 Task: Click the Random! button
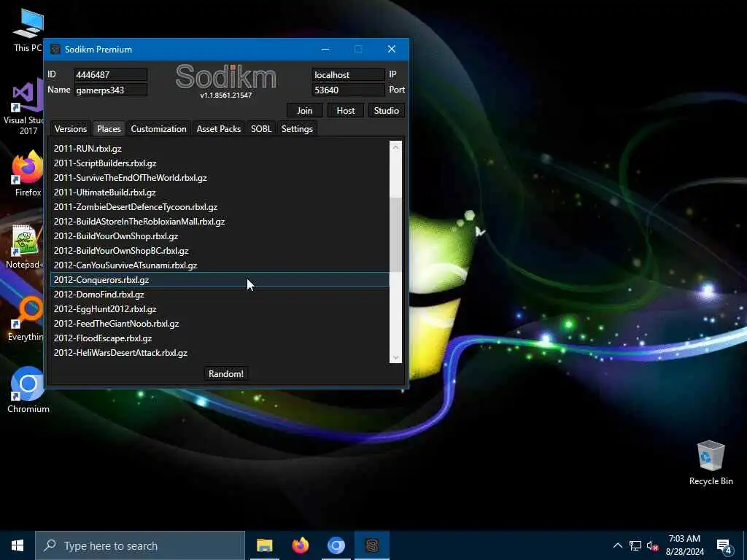(226, 374)
